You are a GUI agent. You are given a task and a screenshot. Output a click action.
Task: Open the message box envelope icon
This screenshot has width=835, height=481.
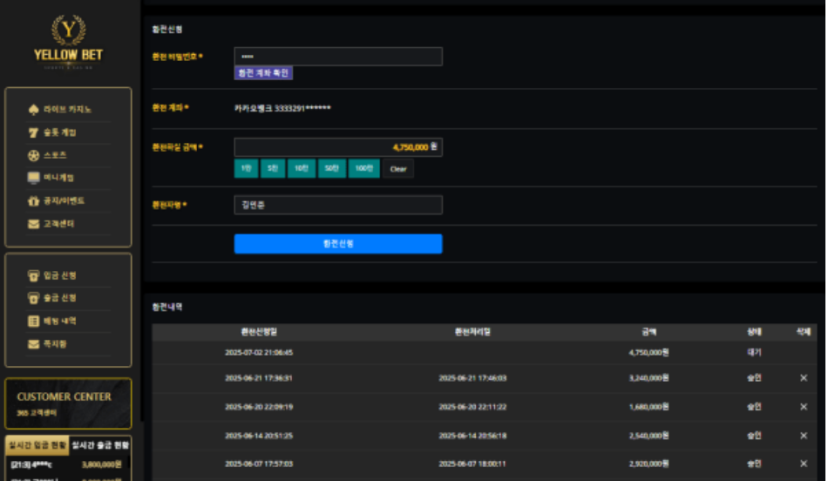pos(34,344)
